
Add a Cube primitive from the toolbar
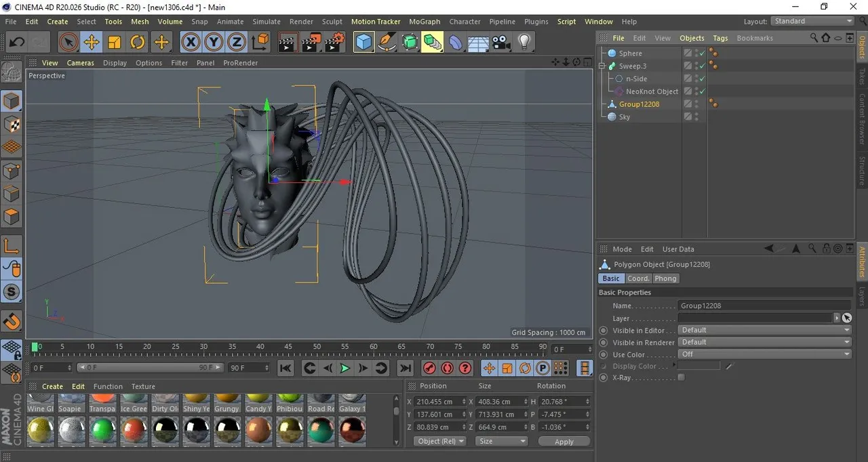364,42
